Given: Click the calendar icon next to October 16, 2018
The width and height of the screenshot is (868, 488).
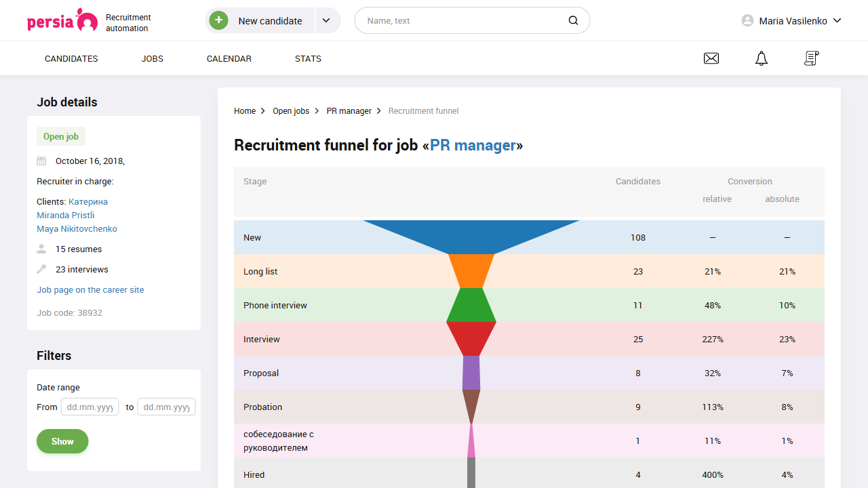Looking at the screenshot, I should pyautogui.click(x=41, y=161).
